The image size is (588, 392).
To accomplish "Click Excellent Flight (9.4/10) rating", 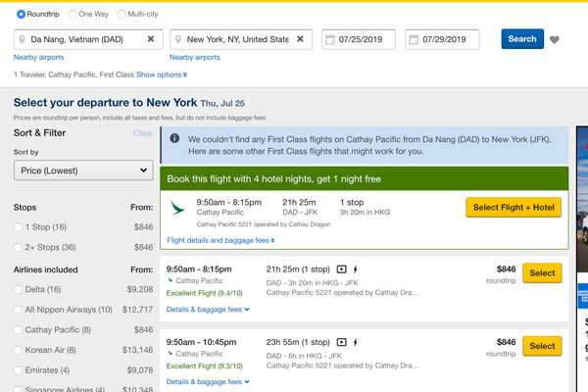I will pyautogui.click(x=205, y=293).
